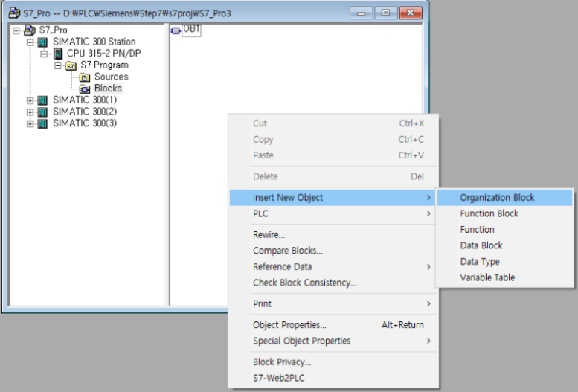Choose Rewire... from context menu
The width and height of the screenshot is (578, 392).
click(x=333, y=235)
